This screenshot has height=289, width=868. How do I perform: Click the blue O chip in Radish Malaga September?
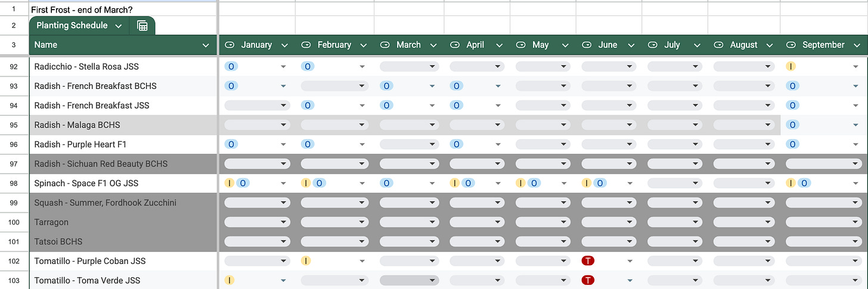(x=793, y=125)
